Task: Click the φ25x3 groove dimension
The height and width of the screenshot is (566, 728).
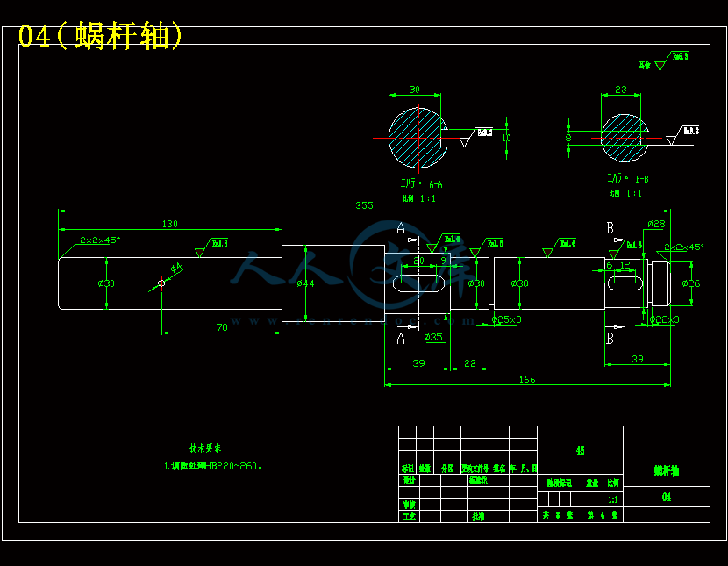Action: [x=507, y=319]
